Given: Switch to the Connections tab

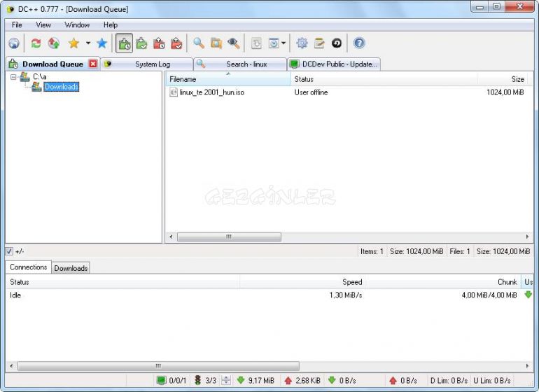Looking at the screenshot, I should 29,267.
